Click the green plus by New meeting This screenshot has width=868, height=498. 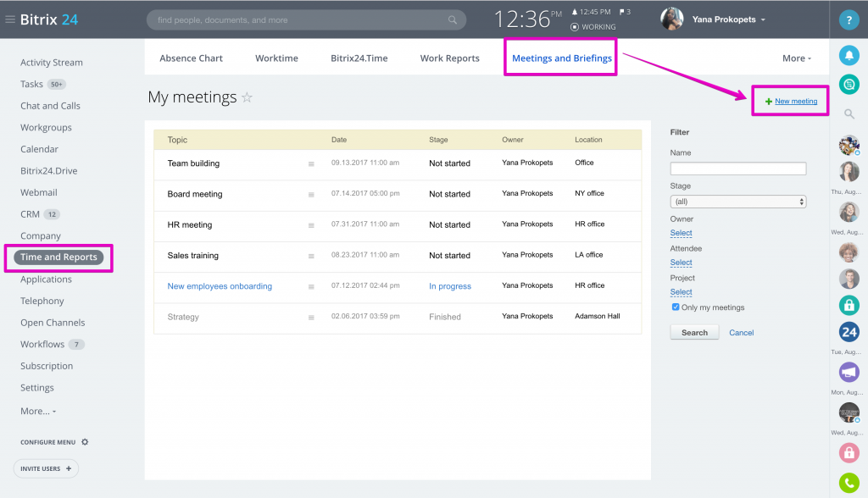coord(768,102)
